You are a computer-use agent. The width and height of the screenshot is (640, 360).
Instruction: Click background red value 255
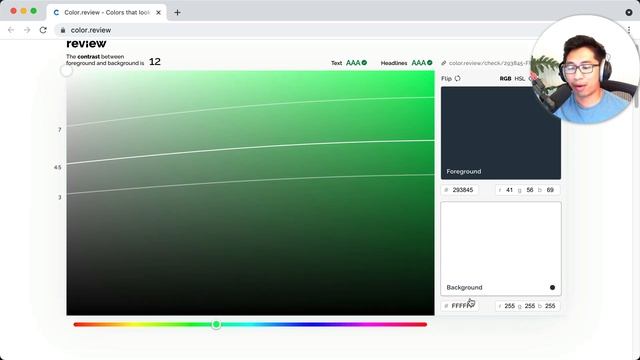click(510, 306)
